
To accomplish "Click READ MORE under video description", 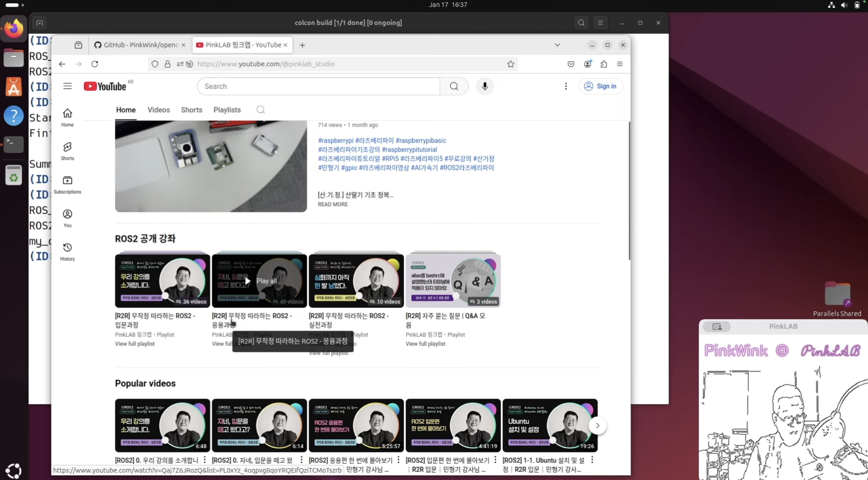I will pos(332,204).
